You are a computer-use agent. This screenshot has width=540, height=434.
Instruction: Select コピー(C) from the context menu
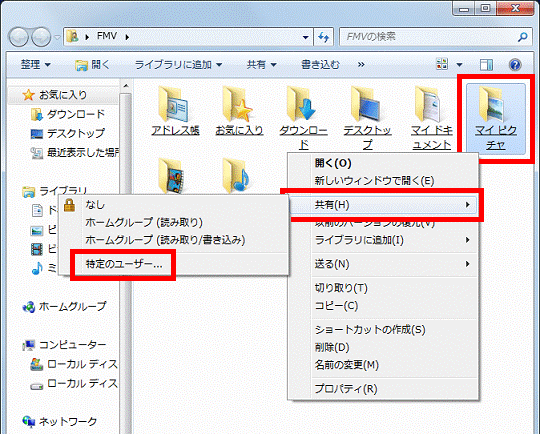pyautogui.click(x=383, y=306)
